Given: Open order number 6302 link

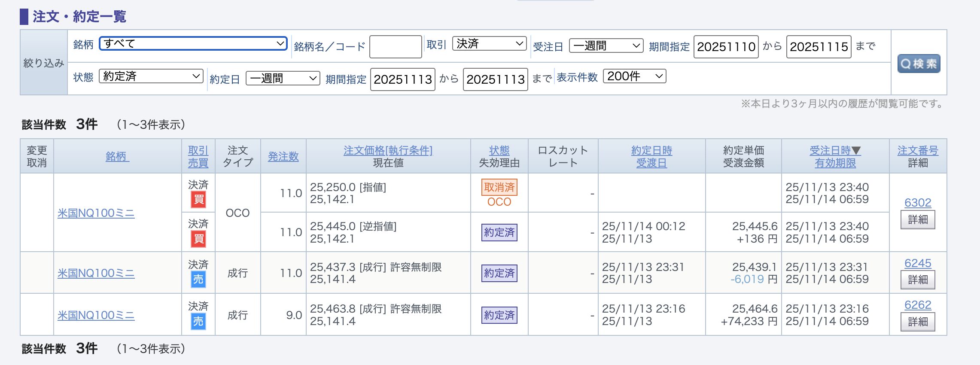Looking at the screenshot, I should 918,203.
